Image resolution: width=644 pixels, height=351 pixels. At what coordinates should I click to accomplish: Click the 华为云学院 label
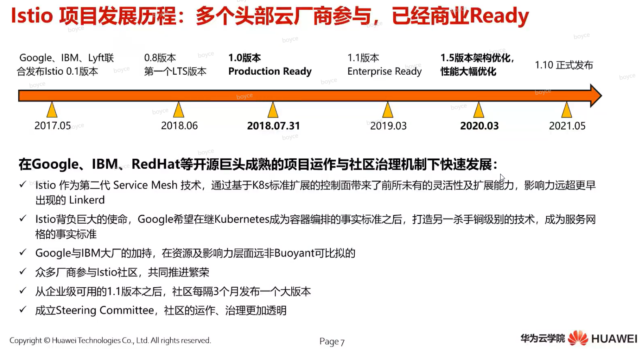542,338
